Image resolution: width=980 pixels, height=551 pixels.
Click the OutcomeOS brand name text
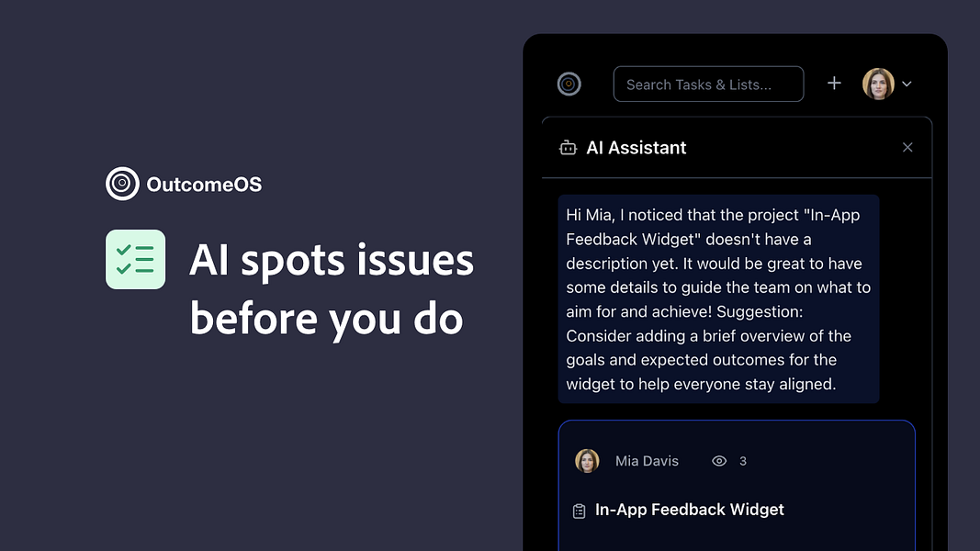(204, 185)
